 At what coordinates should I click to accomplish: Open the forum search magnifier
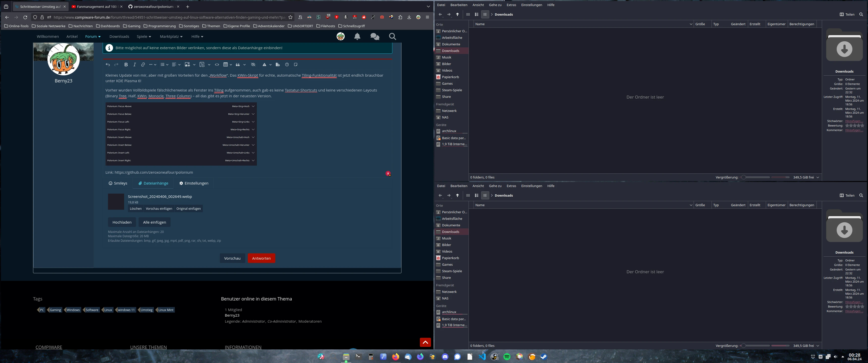(x=393, y=36)
